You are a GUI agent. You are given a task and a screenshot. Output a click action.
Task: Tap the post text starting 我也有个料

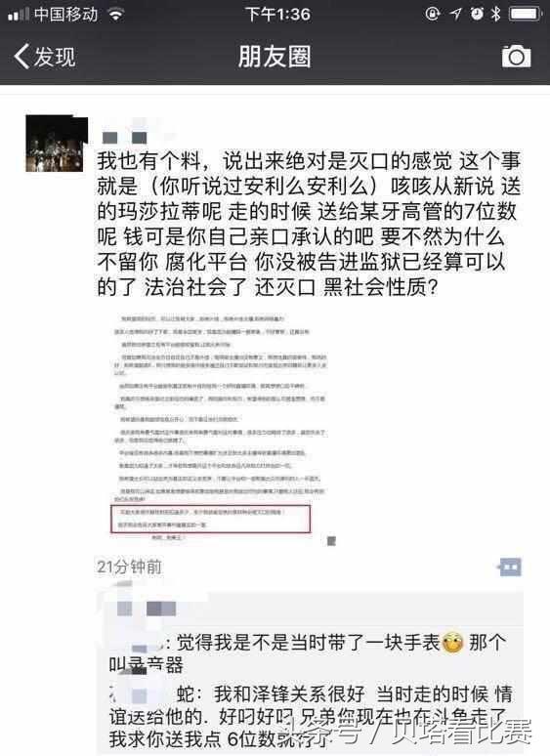click(x=309, y=224)
